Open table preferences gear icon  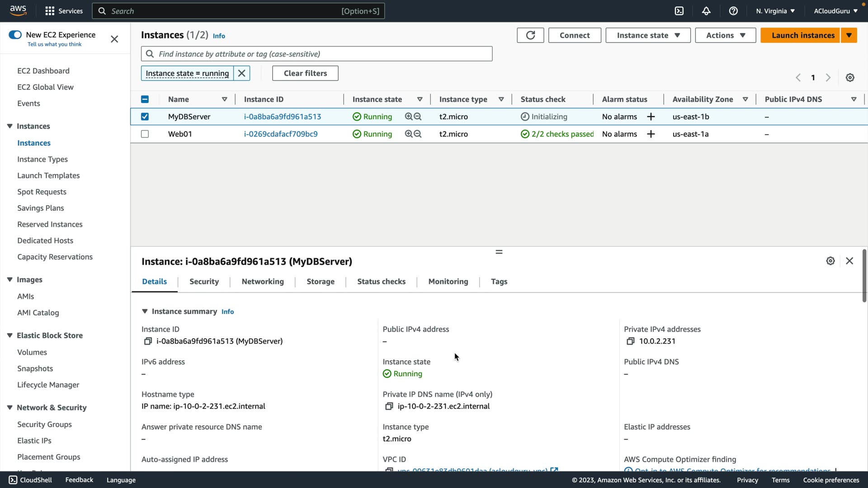tap(850, 78)
